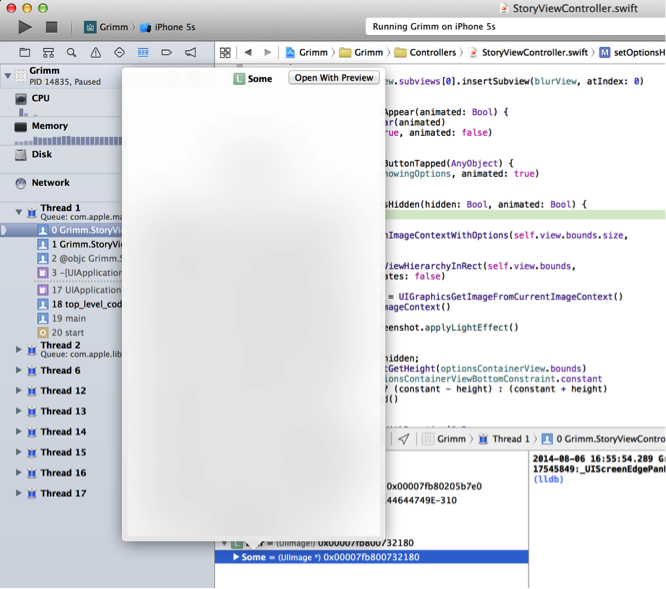Go back in editor history
Image resolution: width=666 pixels, height=589 pixels.
pyautogui.click(x=248, y=52)
